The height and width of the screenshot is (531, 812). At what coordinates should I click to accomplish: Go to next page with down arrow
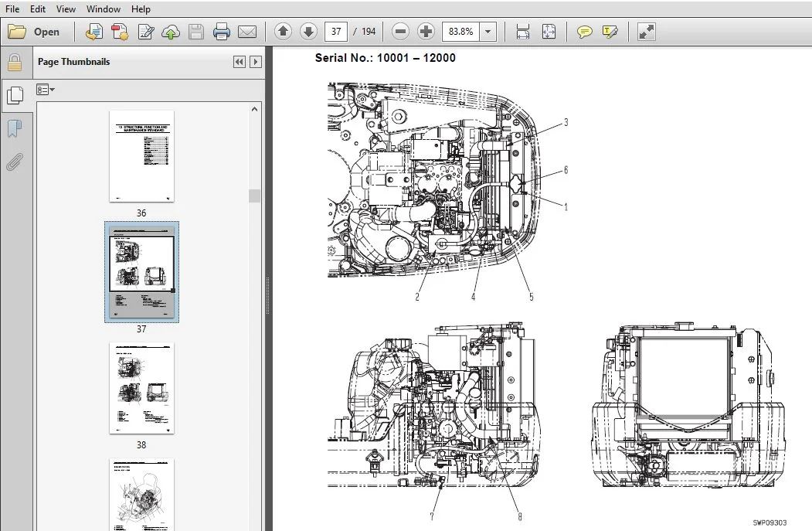click(x=308, y=32)
